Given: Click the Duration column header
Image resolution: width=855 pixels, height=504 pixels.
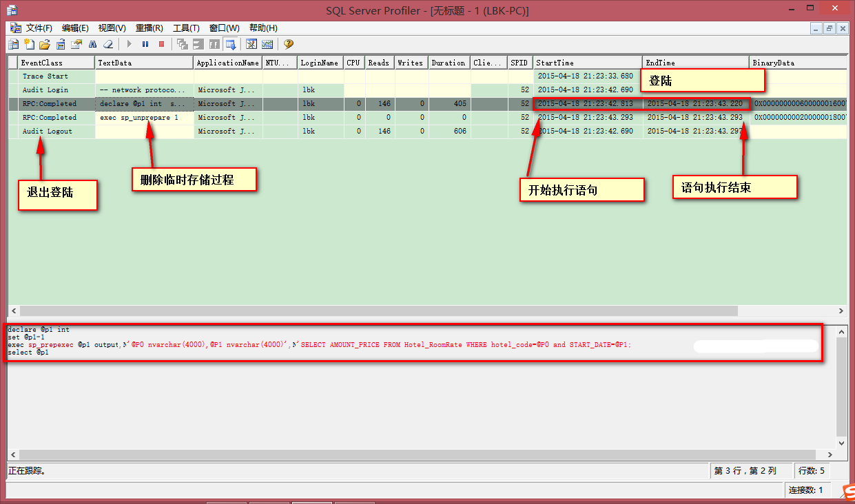Looking at the screenshot, I should point(448,63).
